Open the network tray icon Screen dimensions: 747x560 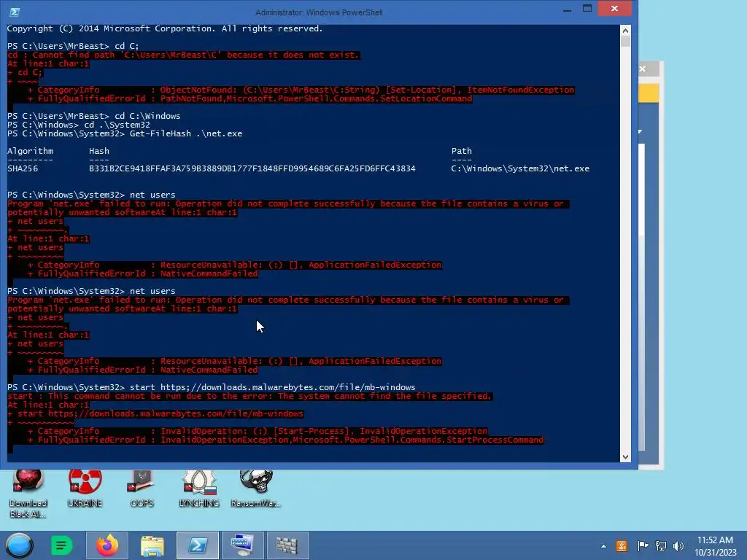click(x=661, y=546)
